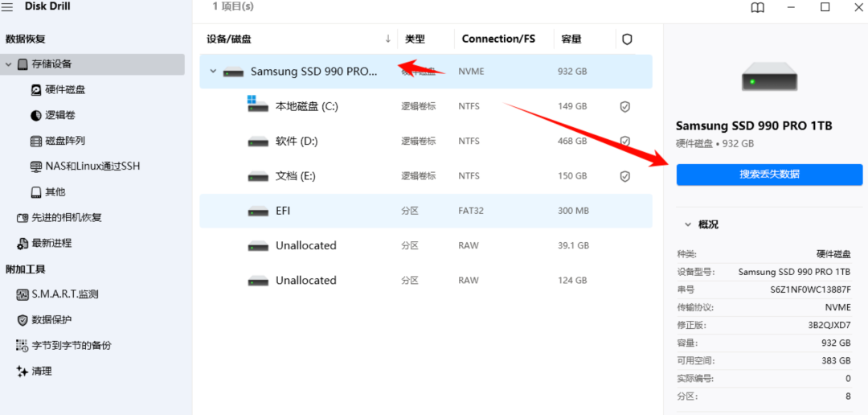Collapse the 存储设备 sidebar section chevron

click(8, 64)
